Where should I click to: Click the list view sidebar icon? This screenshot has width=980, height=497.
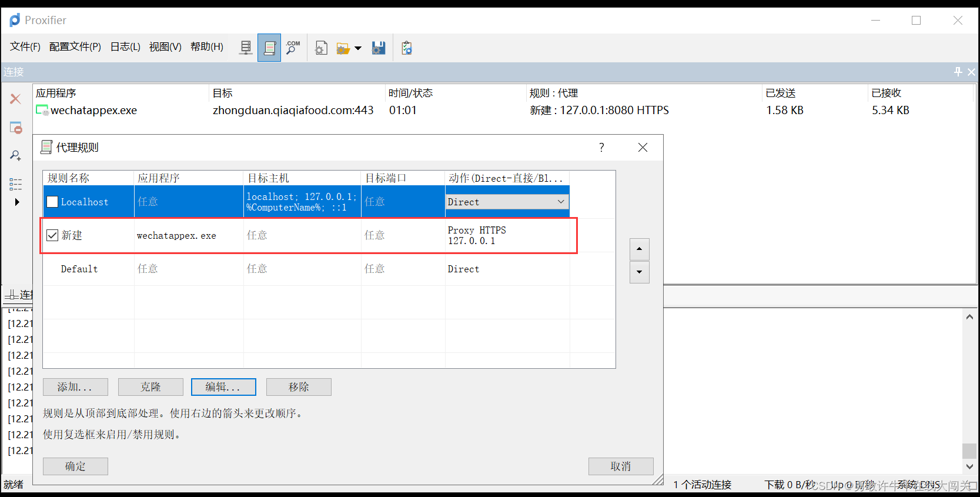point(16,184)
